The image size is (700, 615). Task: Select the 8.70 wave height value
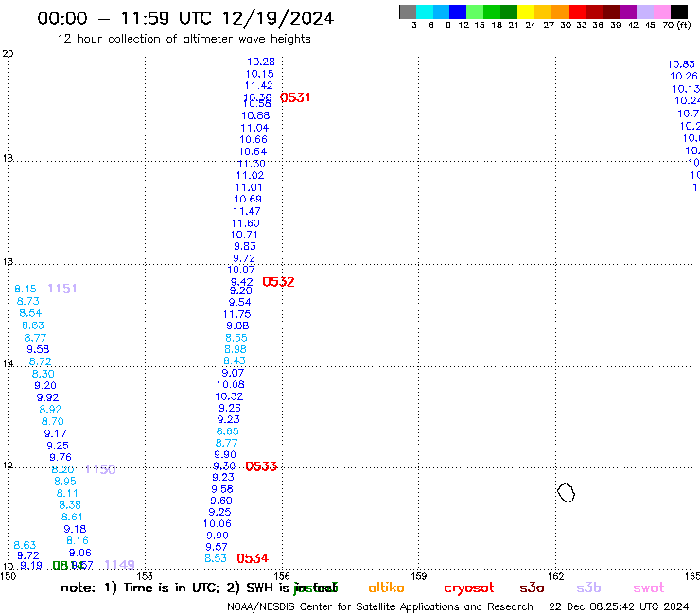click(x=52, y=421)
